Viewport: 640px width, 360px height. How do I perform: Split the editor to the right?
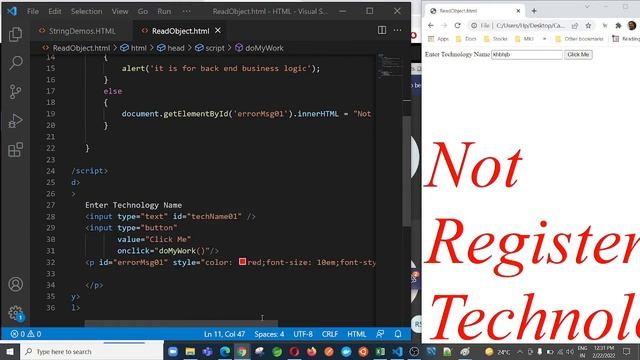click(382, 30)
